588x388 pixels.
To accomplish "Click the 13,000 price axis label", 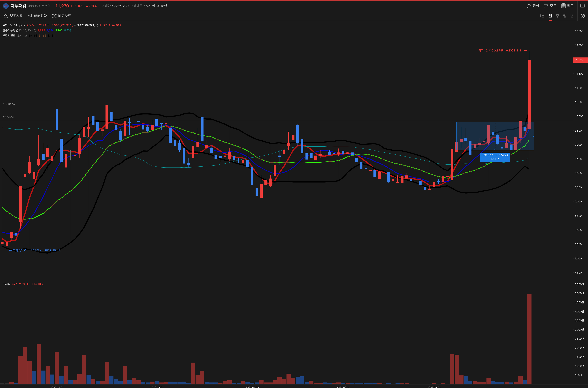I will coord(579,31).
